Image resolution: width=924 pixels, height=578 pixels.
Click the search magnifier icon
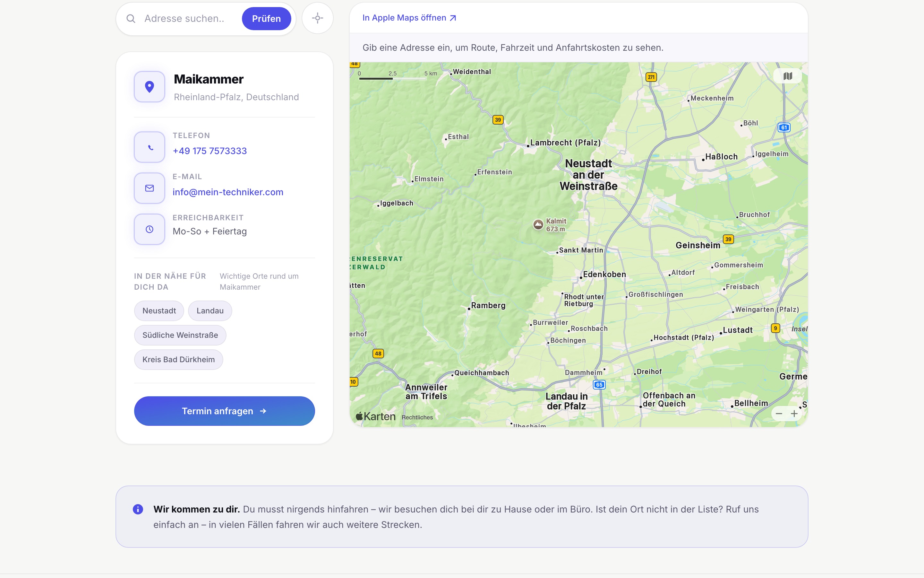[x=131, y=18]
